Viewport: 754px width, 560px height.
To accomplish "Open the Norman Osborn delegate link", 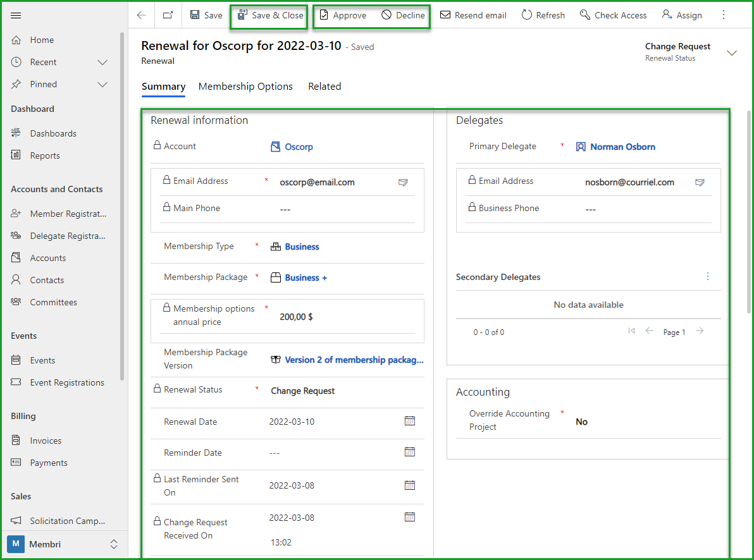I will [622, 147].
